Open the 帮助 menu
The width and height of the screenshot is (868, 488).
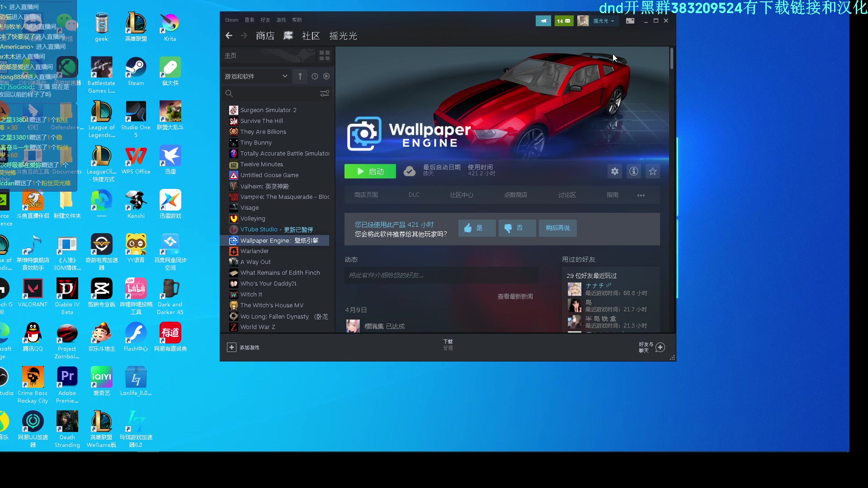pyautogui.click(x=297, y=20)
